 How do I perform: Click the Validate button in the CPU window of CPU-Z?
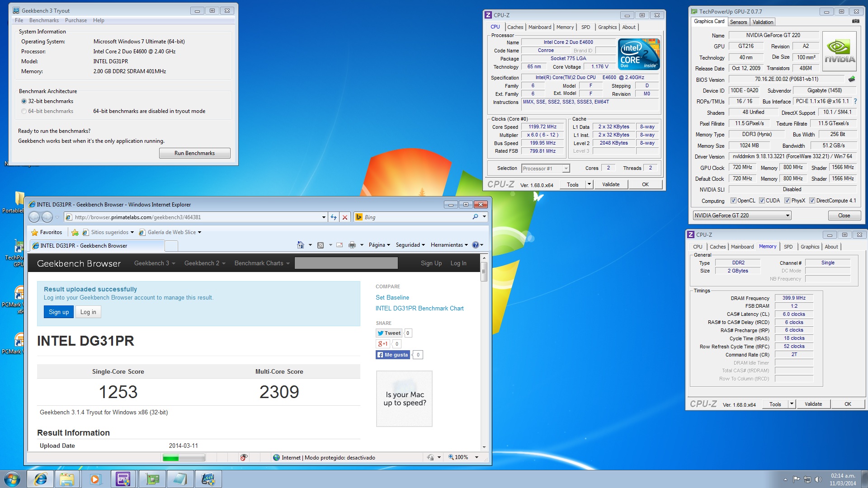tap(611, 184)
